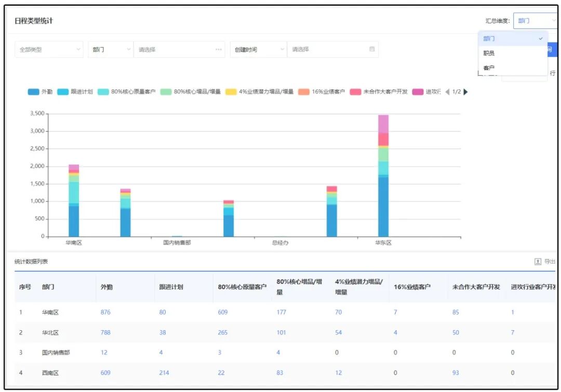Select 部门 option in dimension list
561x392 pixels.
pyautogui.click(x=513, y=38)
